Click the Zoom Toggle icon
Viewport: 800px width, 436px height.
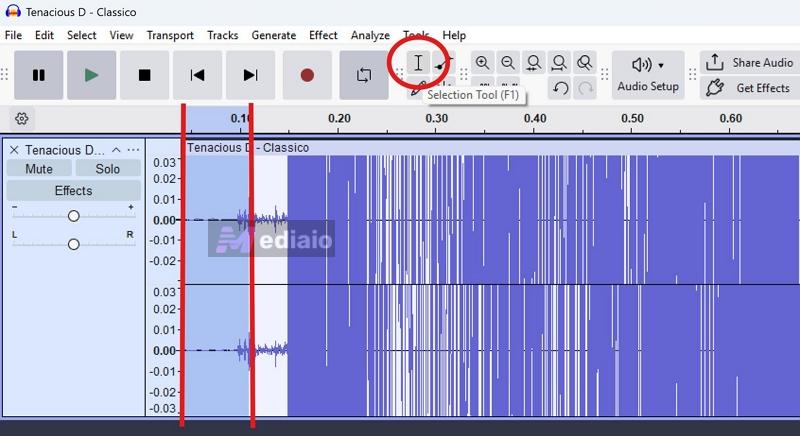pos(585,63)
